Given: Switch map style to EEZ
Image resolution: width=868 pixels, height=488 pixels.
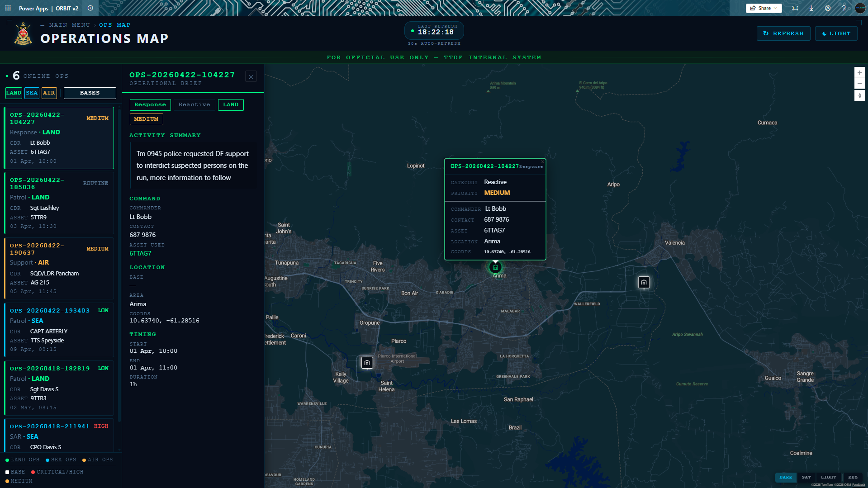Looking at the screenshot, I should [x=853, y=477].
